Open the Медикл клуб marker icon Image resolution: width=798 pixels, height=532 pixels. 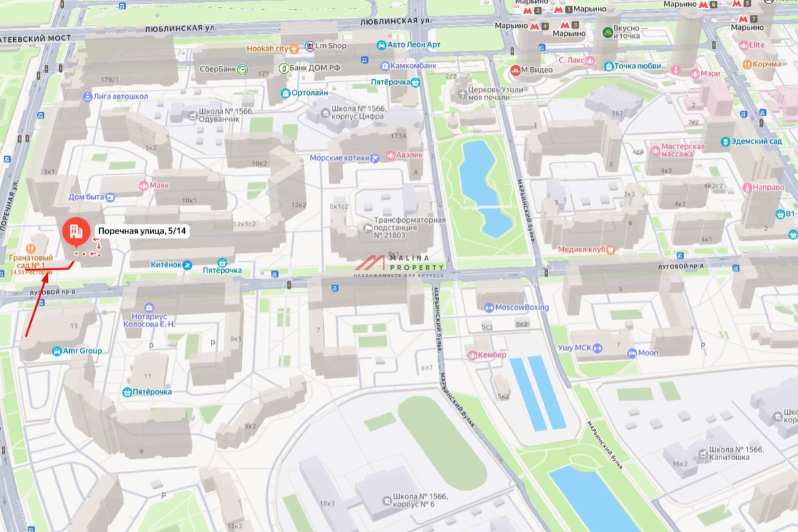pos(610,249)
